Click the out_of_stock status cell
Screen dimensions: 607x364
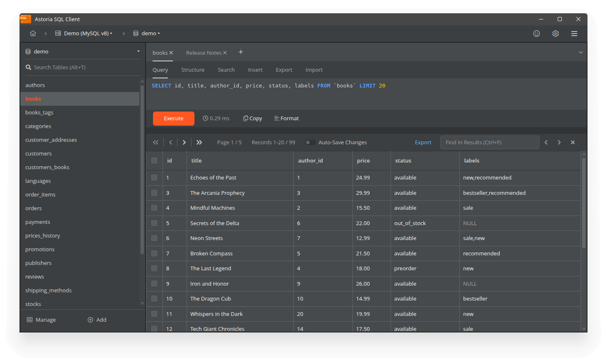click(x=425, y=223)
